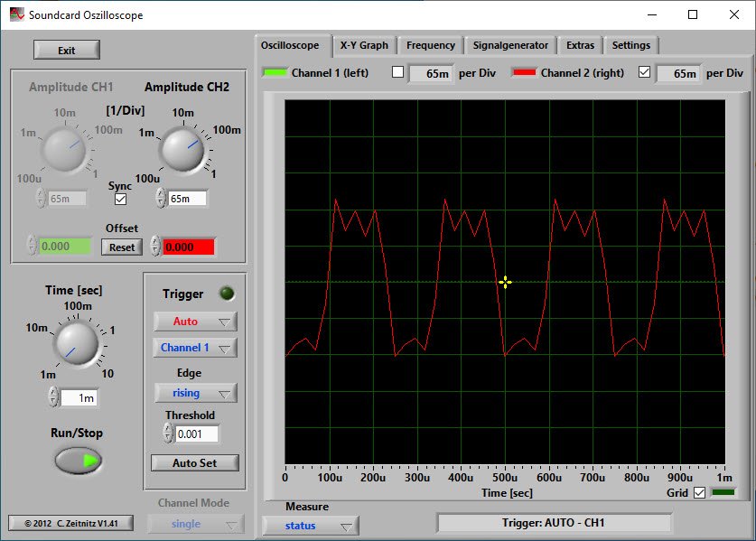Click the Trigger status LED
756x541 pixels.
pyautogui.click(x=226, y=294)
